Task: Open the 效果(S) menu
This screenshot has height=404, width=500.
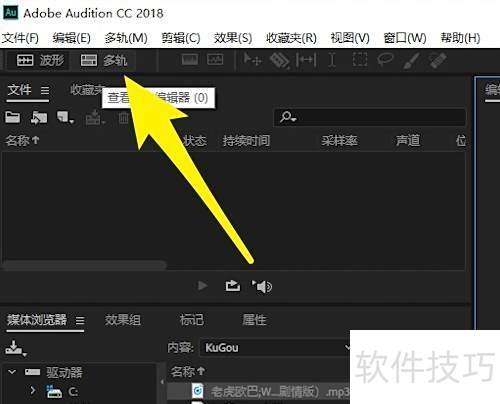Action: 233,38
